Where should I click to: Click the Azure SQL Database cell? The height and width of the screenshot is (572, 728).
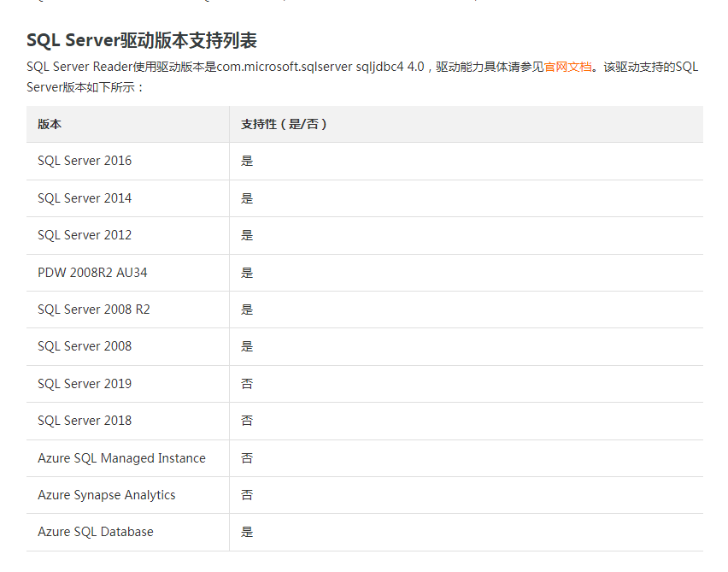coord(96,532)
